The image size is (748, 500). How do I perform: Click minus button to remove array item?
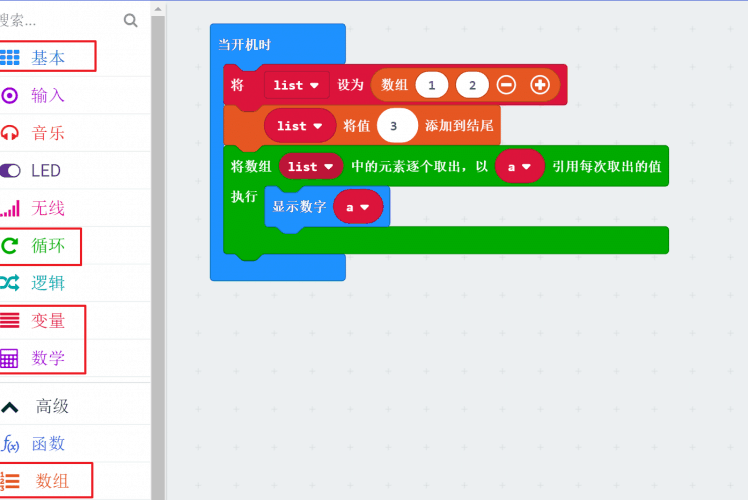506,85
